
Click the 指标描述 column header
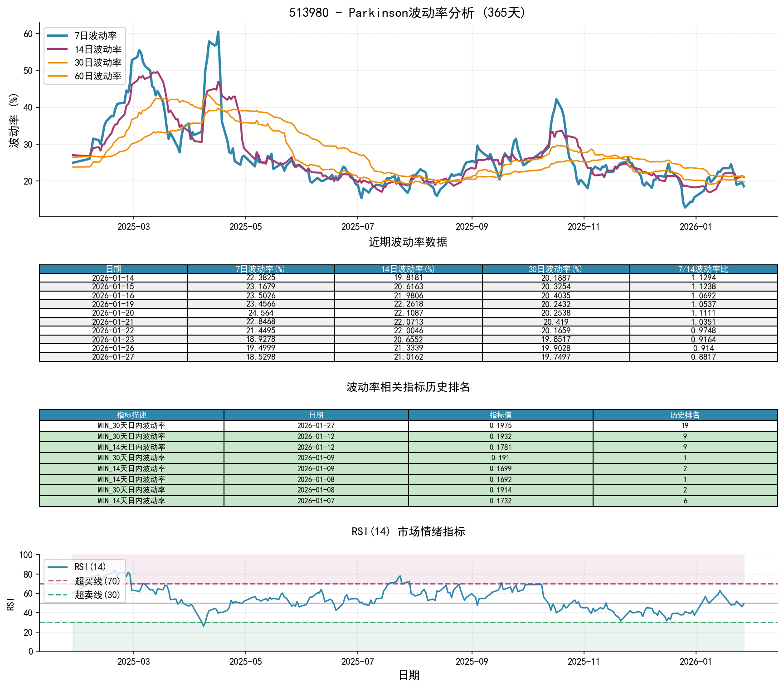[x=131, y=415]
